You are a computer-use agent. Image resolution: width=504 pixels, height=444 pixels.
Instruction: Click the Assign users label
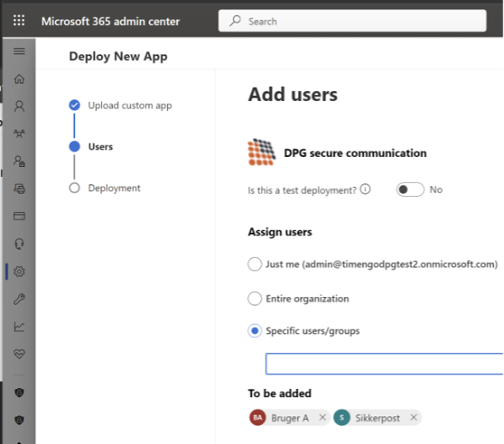click(x=280, y=232)
